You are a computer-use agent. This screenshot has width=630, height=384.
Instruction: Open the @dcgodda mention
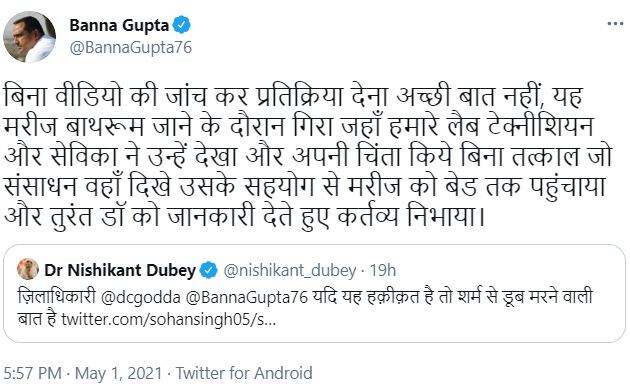[x=141, y=297]
